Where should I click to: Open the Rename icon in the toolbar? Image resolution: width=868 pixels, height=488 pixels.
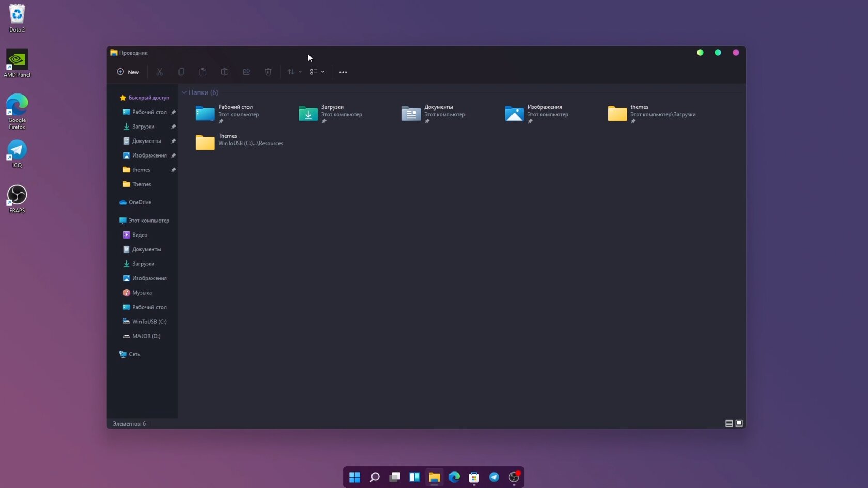point(224,72)
